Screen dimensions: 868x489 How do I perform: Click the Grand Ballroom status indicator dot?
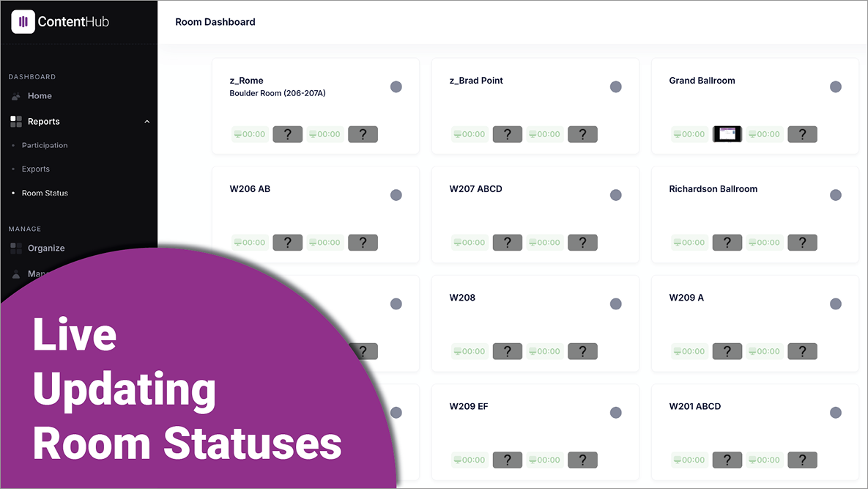[836, 87]
